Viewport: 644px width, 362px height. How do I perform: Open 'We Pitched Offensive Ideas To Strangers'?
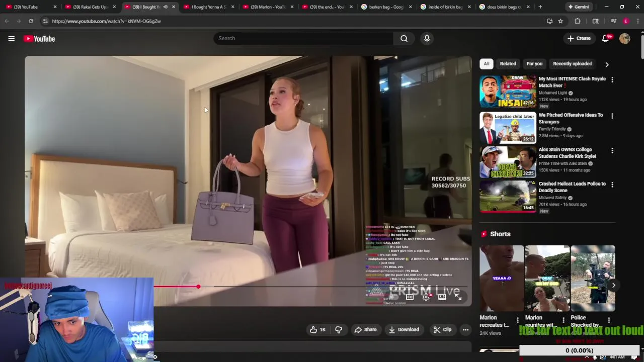coord(571,118)
